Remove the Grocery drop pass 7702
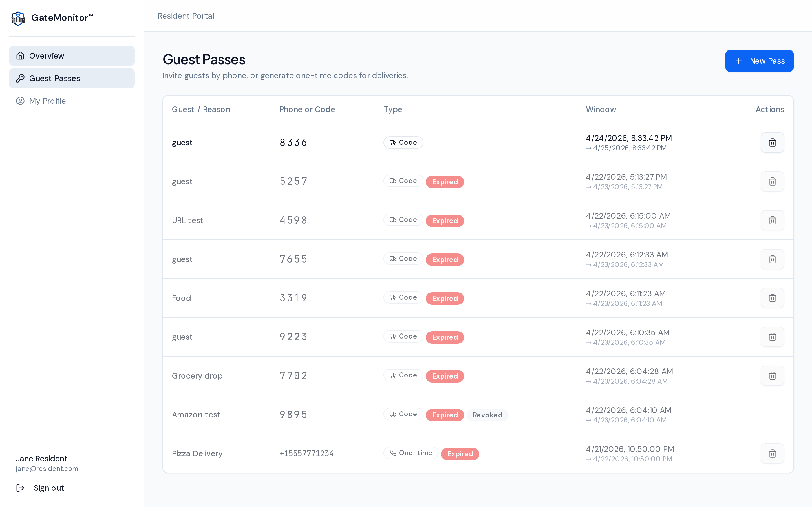This screenshot has height=507, width=812. click(x=772, y=376)
